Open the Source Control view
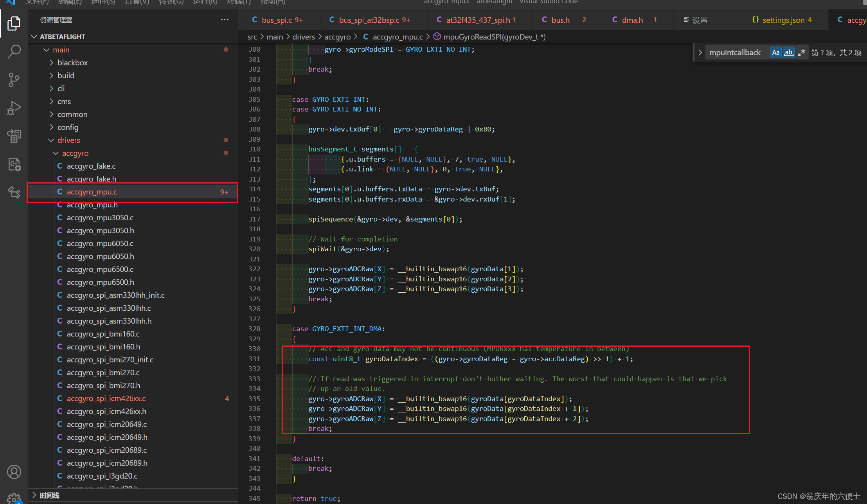 coord(14,80)
